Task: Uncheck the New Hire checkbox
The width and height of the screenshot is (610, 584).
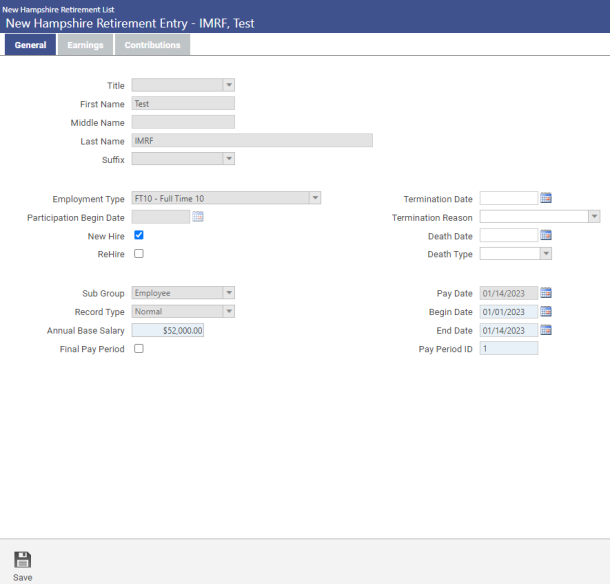Action: [x=139, y=235]
